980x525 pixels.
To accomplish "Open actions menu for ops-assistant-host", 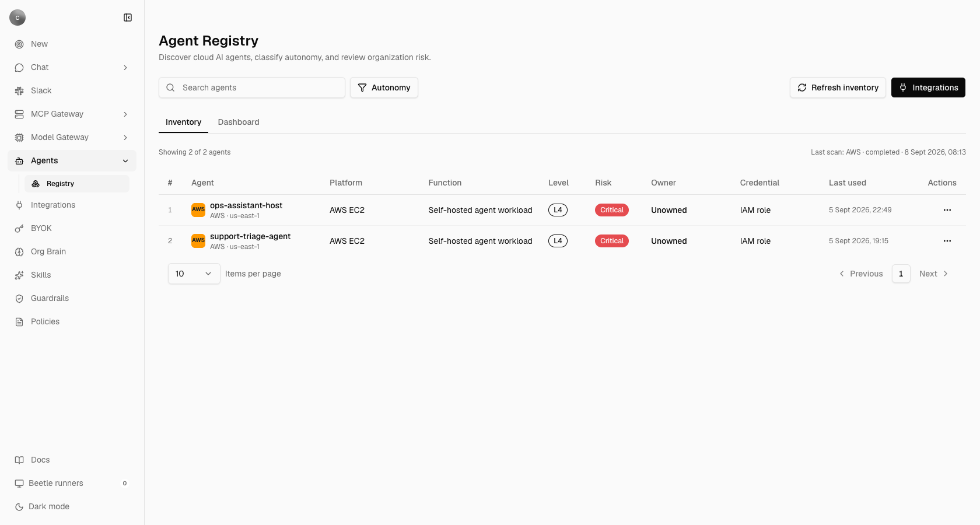I will (947, 210).
